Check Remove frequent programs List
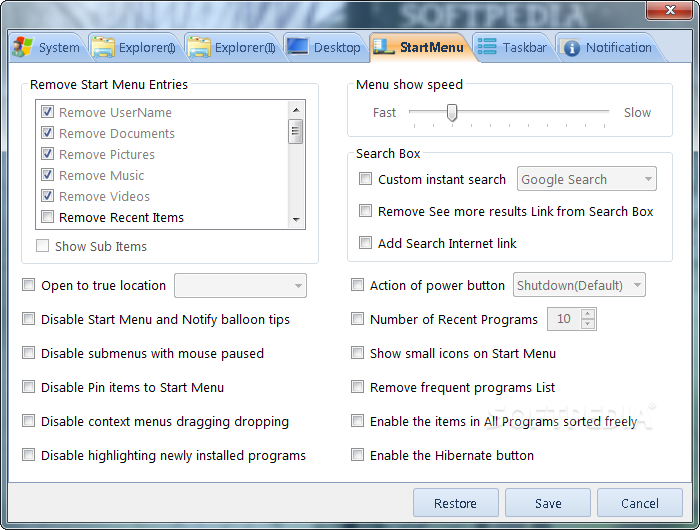This screenshot has width=700, height=530. click(357, 387)
